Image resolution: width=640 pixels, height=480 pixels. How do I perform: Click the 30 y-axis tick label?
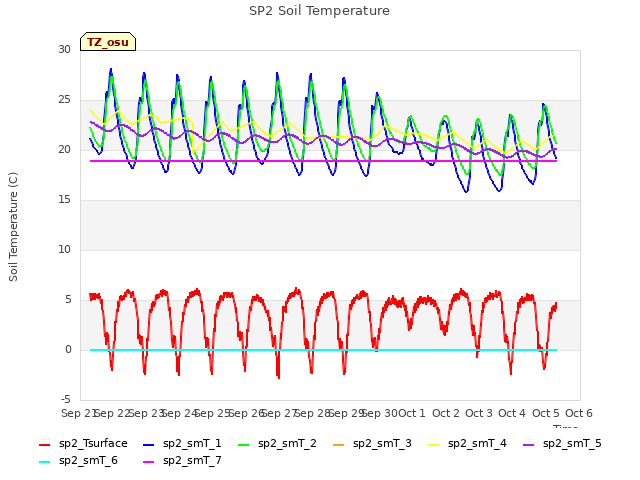point(64,49)
